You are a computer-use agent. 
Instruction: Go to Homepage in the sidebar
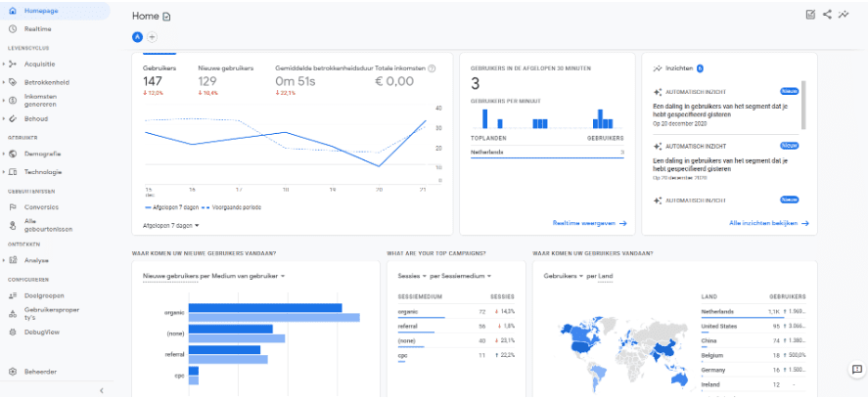coord(41,11)
